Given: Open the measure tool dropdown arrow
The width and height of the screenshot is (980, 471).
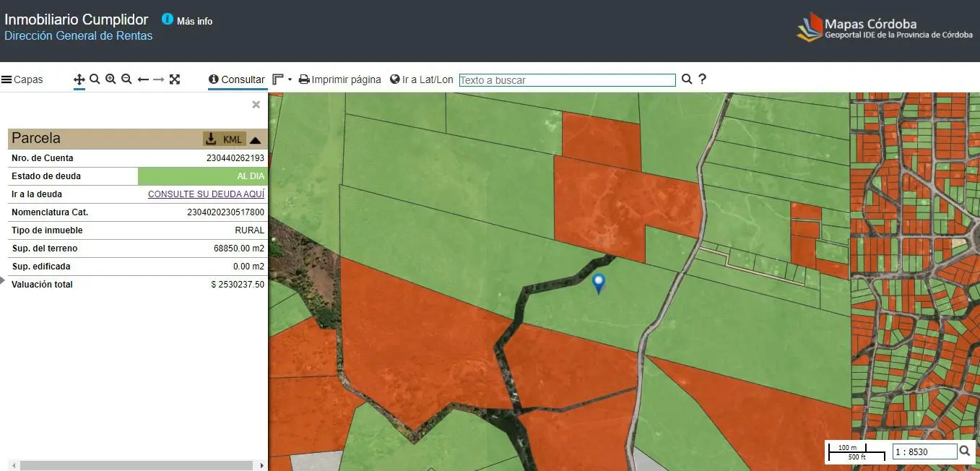Looking at the screenshot, I should pos(290,79).
